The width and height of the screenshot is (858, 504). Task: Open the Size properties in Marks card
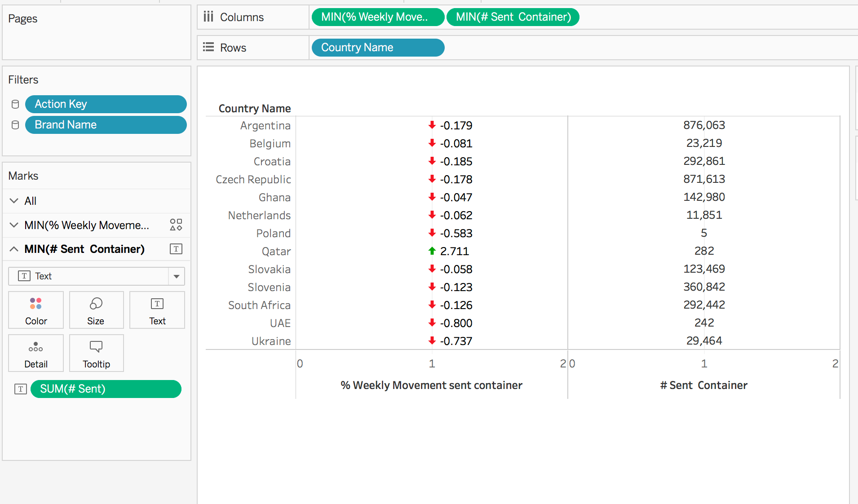[x=96, y=310]
